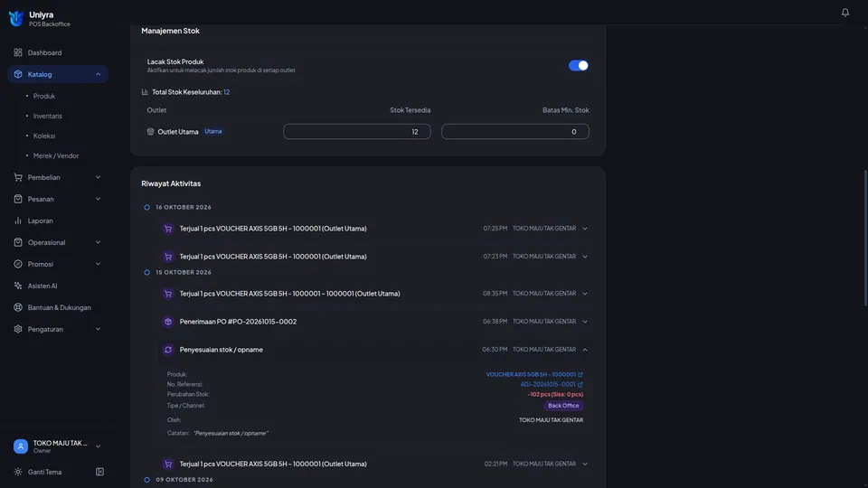Expand the Penerimaan PO entry chevron
868x488 pixels.
[x=585, y=322]
